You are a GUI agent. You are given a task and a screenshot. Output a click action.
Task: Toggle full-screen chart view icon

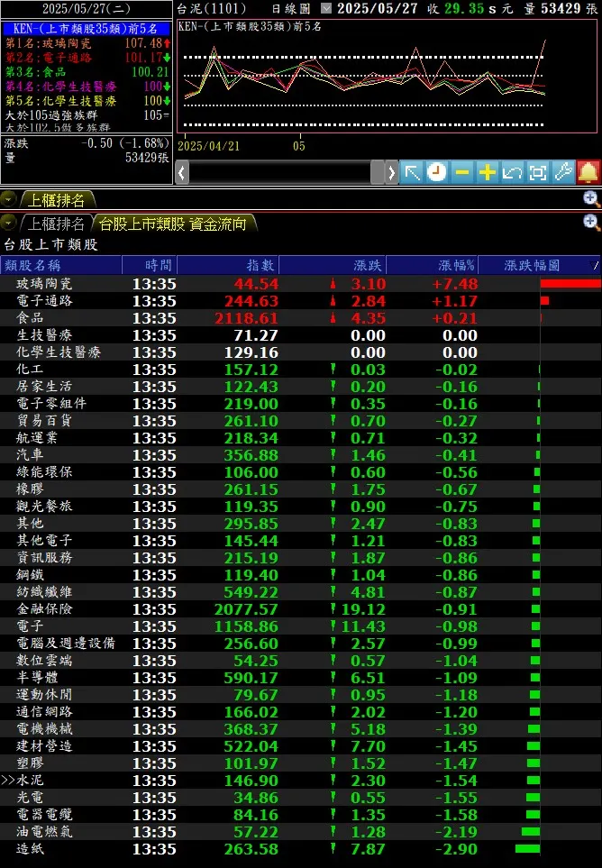pyautogui.click(x=538, y=173)
